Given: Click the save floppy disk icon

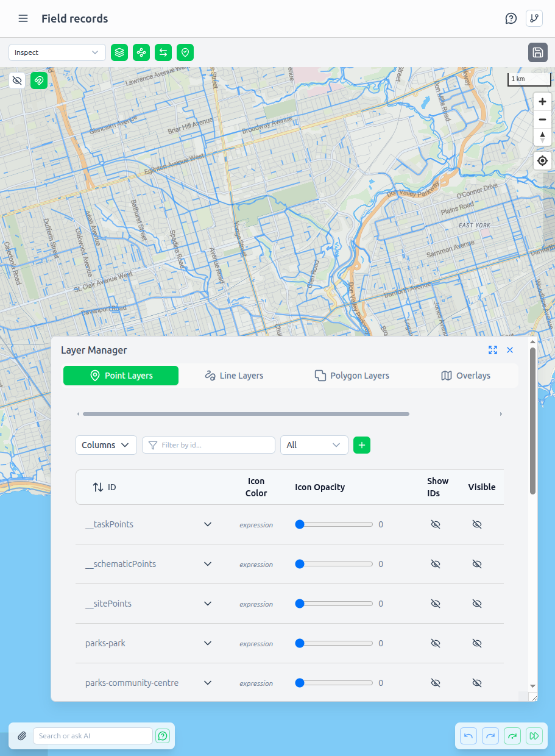Looking at the screenshot, I should point(537,52).
